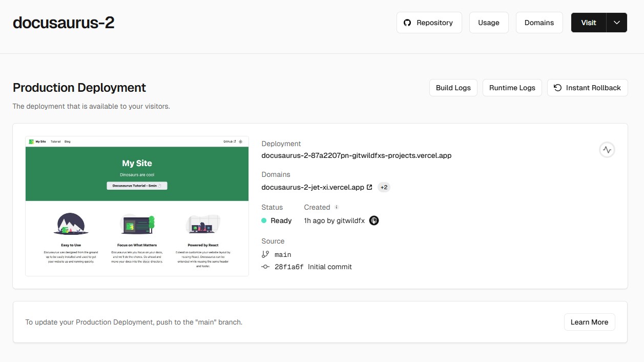Open the site preview thumbnail

(x=137, y=206)
